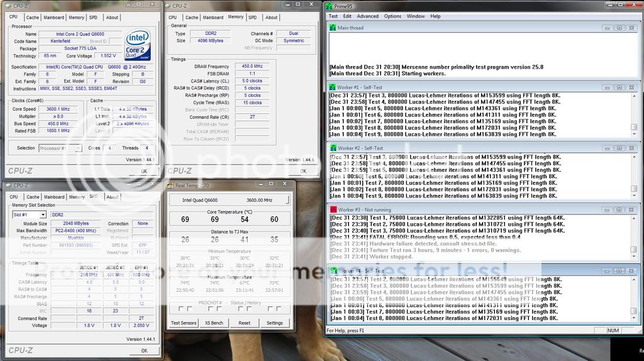Open the Slot #1 memory slot dropdown
Viewport: 644px width, 361px height.
click(43, 215)
